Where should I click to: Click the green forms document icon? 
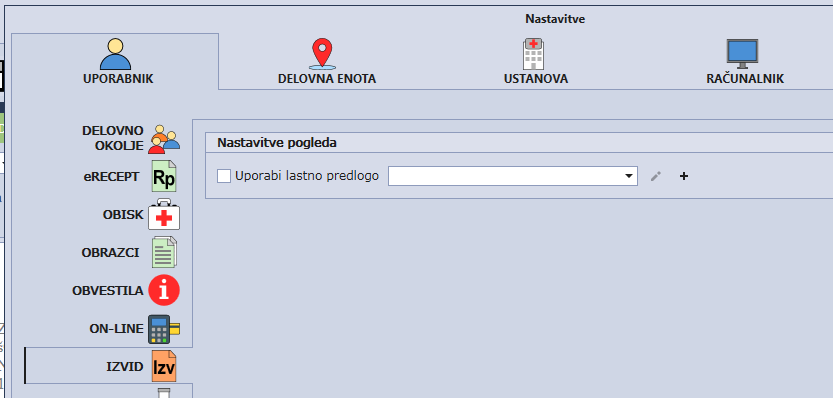tap(164, 252)
